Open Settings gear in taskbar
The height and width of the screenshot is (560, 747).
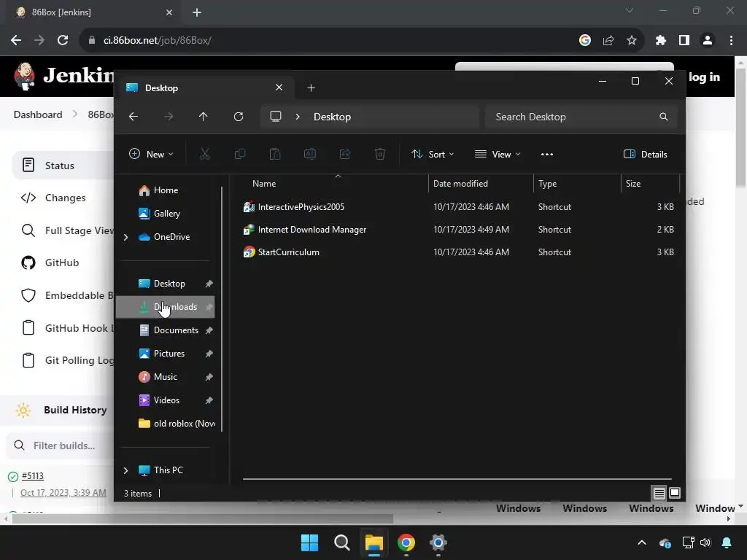pos(438,542)
